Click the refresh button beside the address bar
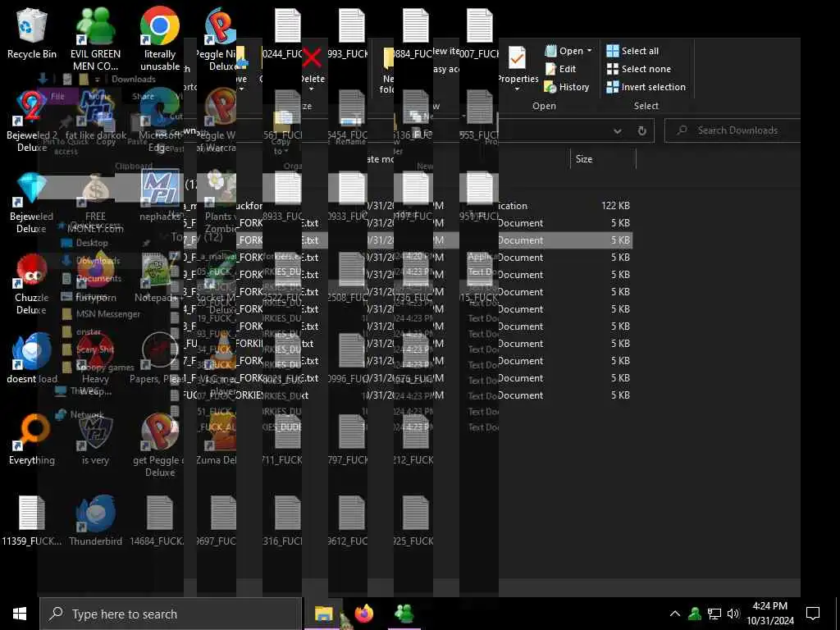 [641, 130]
